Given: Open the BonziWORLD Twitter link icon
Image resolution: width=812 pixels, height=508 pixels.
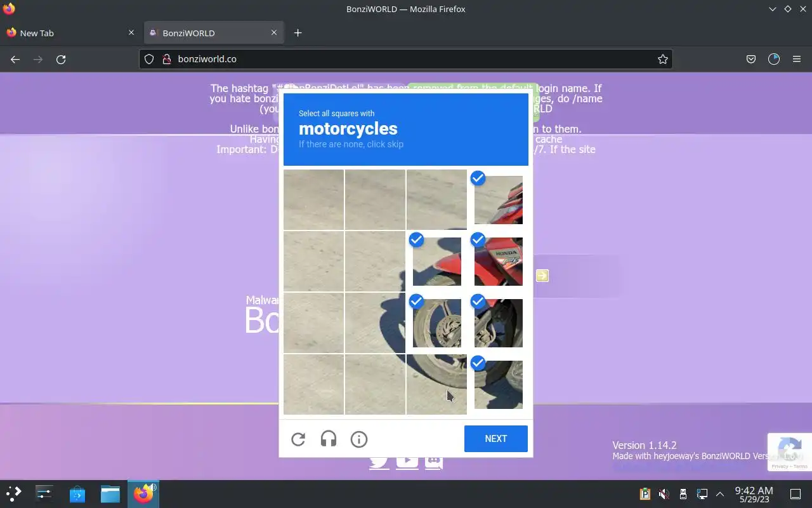Looking at the screenshot, I should 379,462.
